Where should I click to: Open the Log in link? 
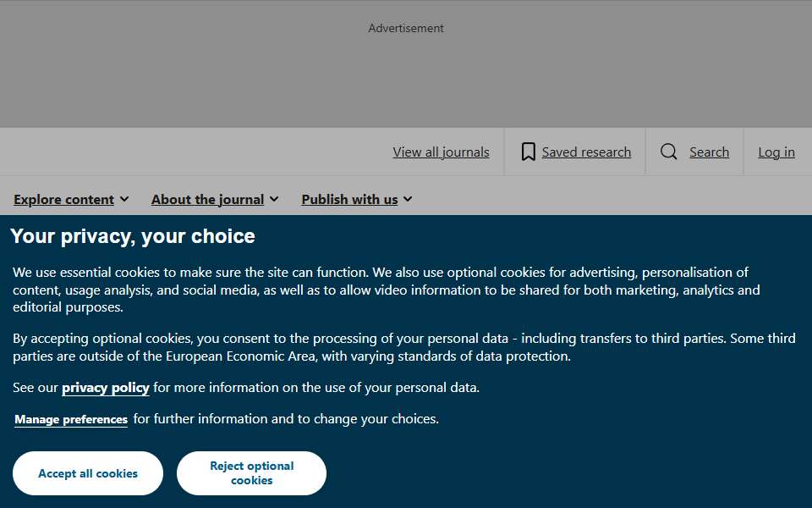pyautogui.click(x=776, y=152)
